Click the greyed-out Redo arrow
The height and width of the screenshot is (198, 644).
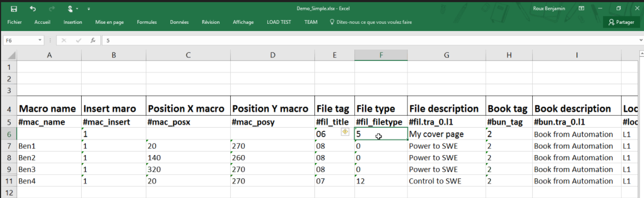[x=52, y=9]
